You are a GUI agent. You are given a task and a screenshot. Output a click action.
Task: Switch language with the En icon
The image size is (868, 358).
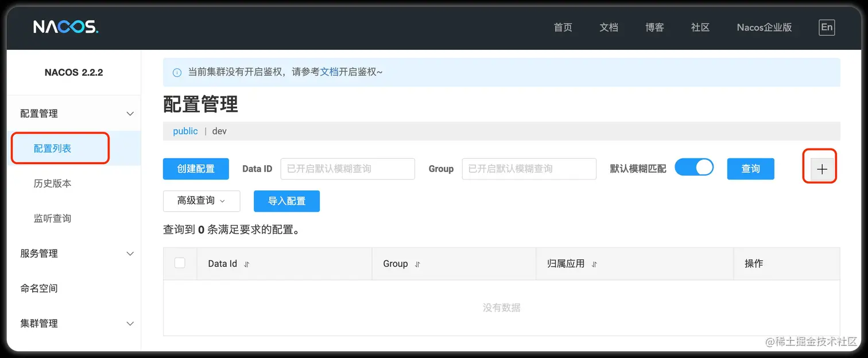tap(827, 27)
